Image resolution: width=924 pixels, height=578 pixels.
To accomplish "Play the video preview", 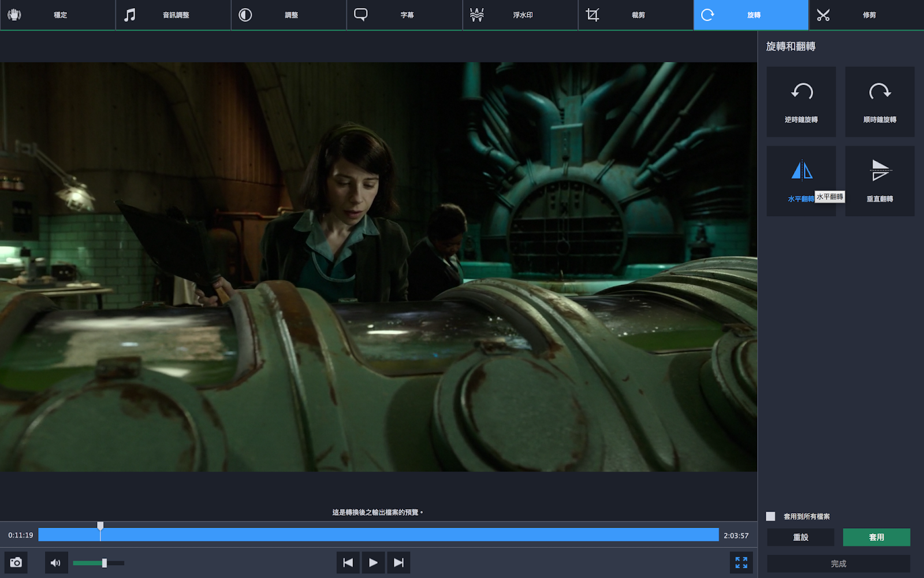I will [x=373, y=562].
